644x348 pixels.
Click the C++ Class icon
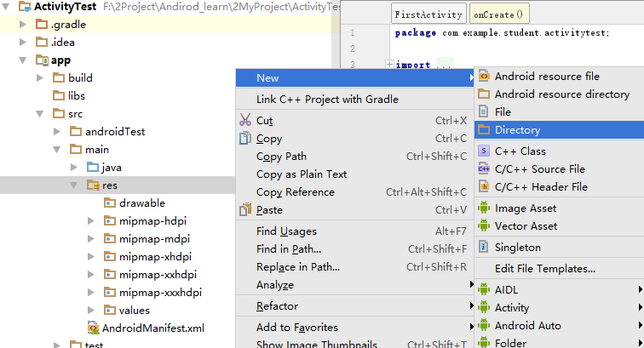pos(484,151)
